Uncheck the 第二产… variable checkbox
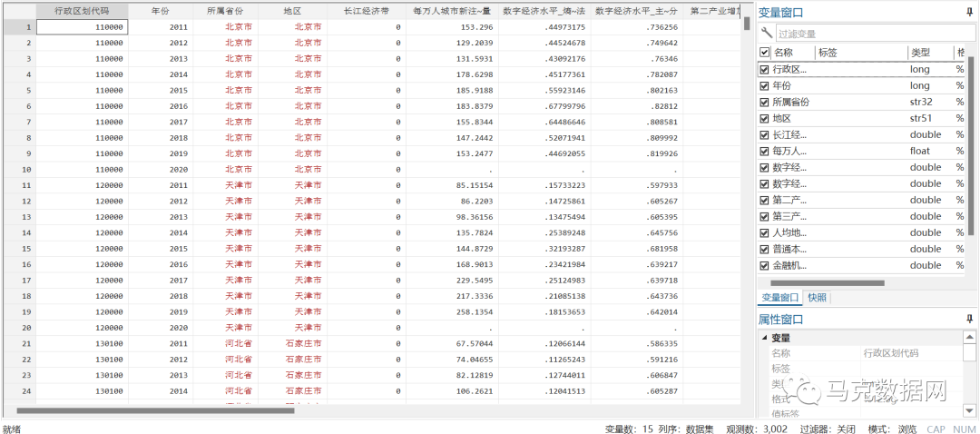980x434 pixels. click(764, 200)
